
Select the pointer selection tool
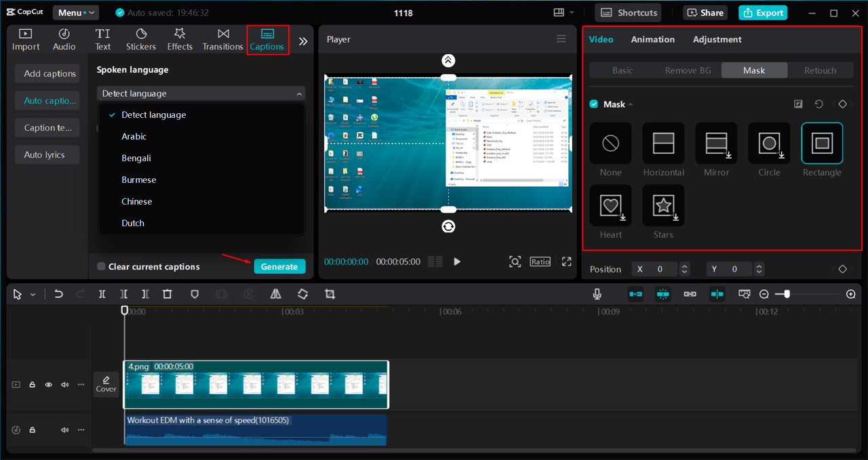click(x=18, y=294)
